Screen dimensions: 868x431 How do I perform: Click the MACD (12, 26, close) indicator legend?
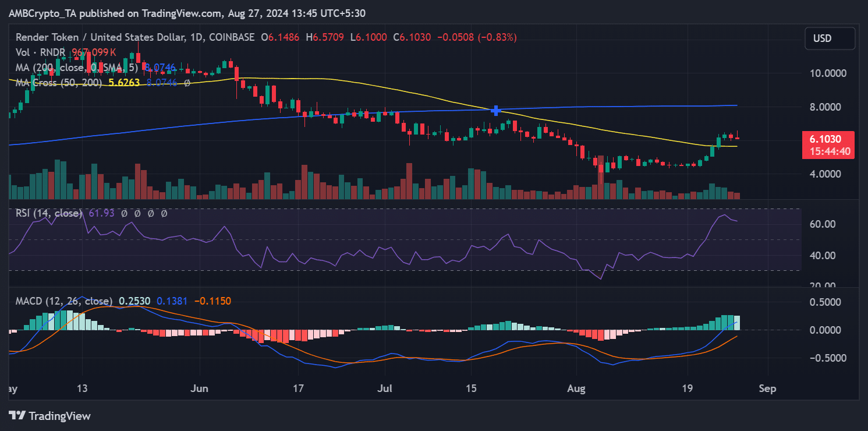click(64, 301)
